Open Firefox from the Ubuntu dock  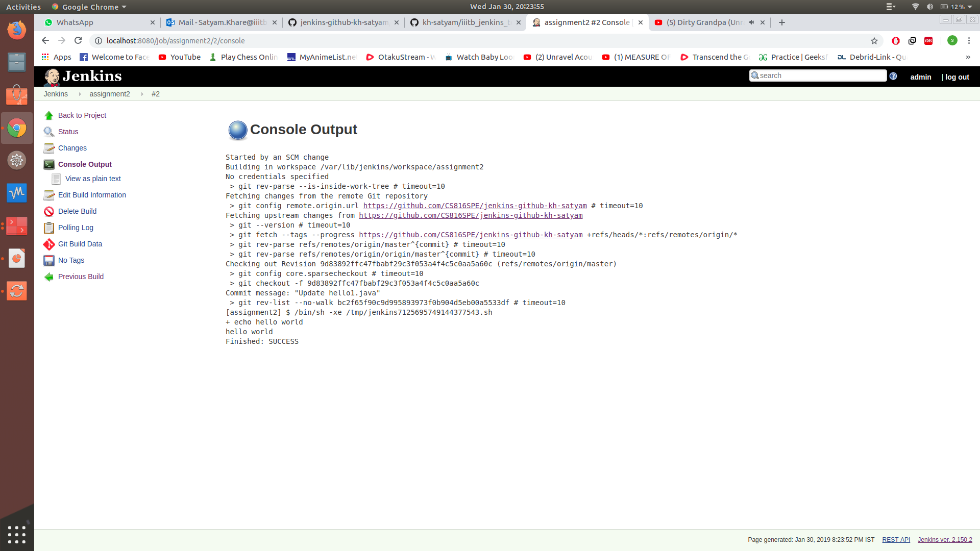tap(17, 30)
